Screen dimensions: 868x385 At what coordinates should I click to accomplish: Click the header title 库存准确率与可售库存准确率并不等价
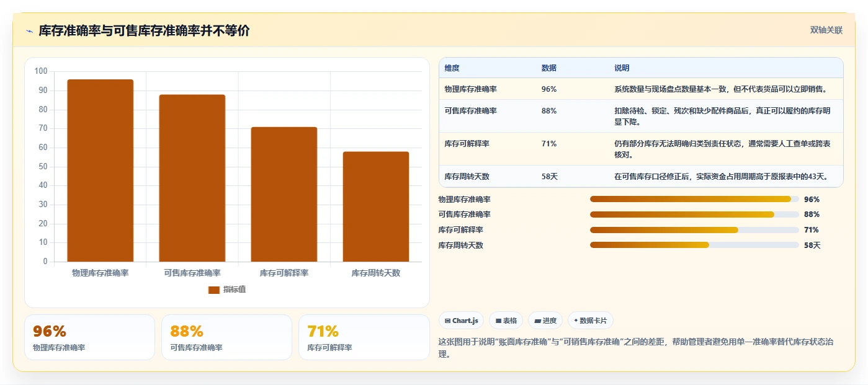click(145, 31)
